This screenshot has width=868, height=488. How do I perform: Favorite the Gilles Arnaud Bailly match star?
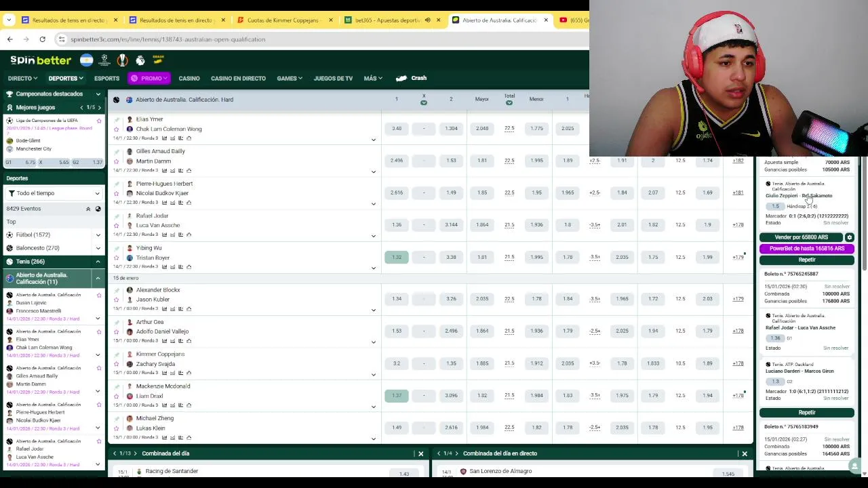tap(117, 161)
